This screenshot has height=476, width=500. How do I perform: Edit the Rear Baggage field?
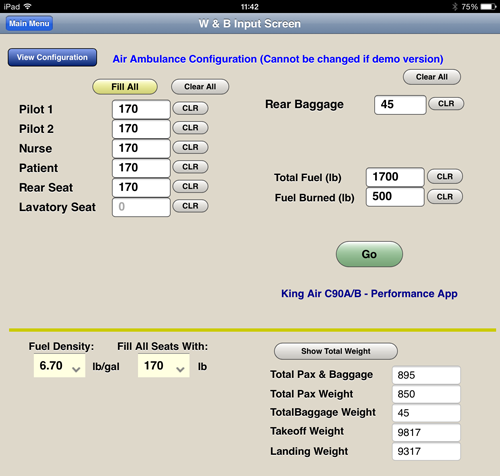point(400,105)
